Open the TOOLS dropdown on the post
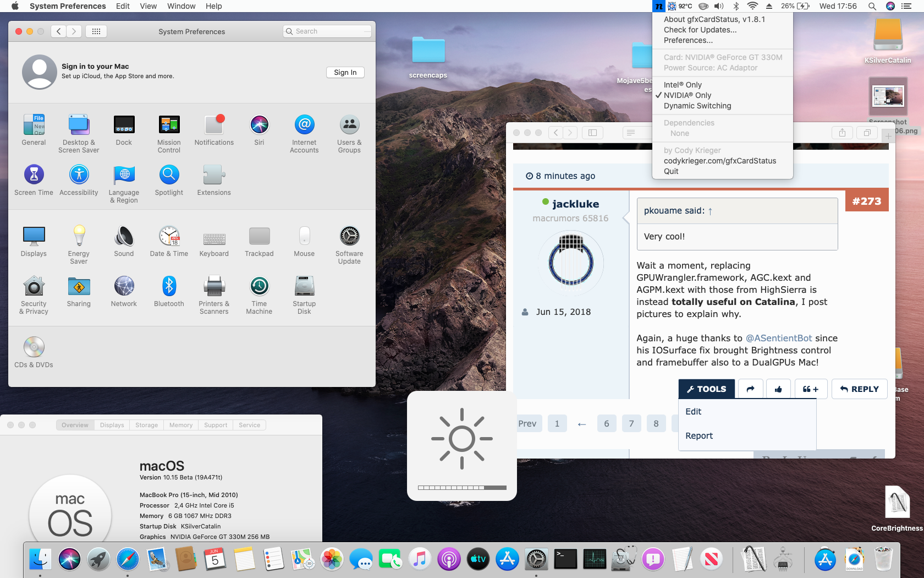 coord(706,389)
